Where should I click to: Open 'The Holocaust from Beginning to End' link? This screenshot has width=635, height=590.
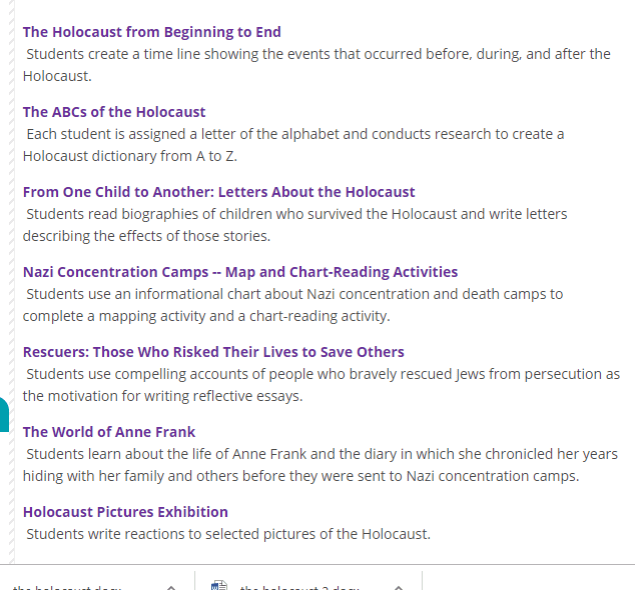point(152,32)
